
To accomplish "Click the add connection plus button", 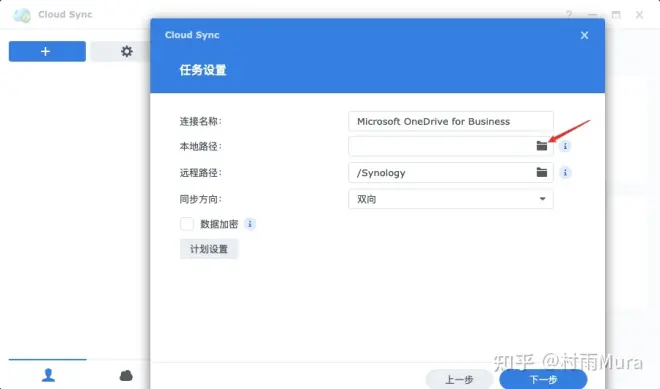I will (47, 51).
